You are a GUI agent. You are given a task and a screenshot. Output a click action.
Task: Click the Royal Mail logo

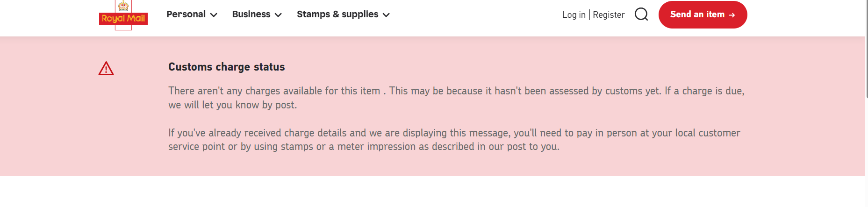click(123, 19)
